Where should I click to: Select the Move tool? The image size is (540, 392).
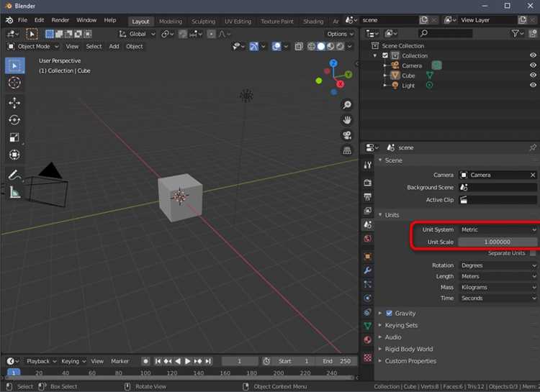(x=14, y=103)
